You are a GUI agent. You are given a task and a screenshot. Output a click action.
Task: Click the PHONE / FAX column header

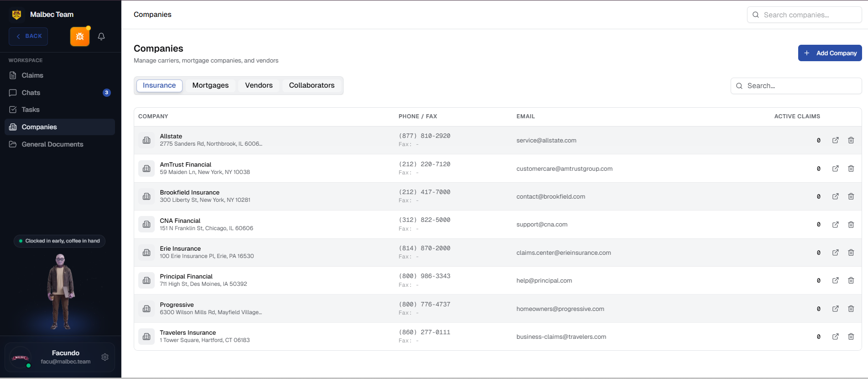(418, 116)
